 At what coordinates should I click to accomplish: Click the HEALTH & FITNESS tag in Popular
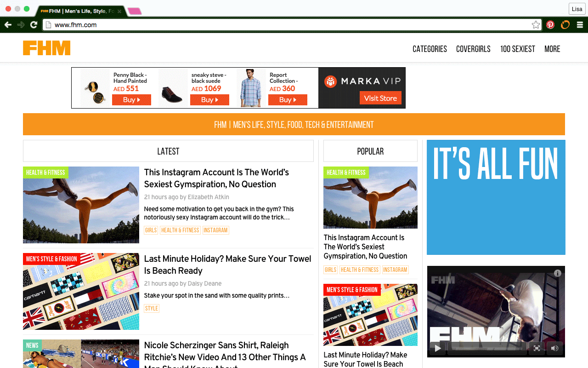click(x=360, y=270)
